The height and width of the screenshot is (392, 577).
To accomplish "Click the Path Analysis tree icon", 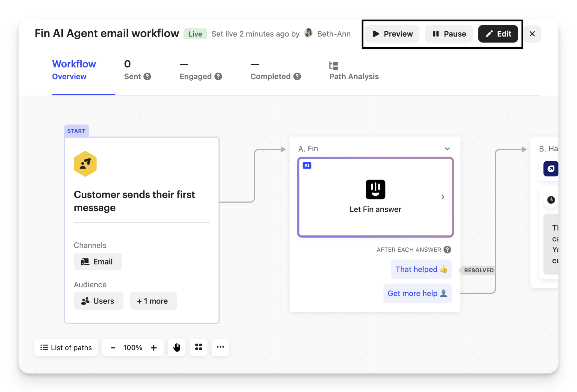I will tap(334, 66).
